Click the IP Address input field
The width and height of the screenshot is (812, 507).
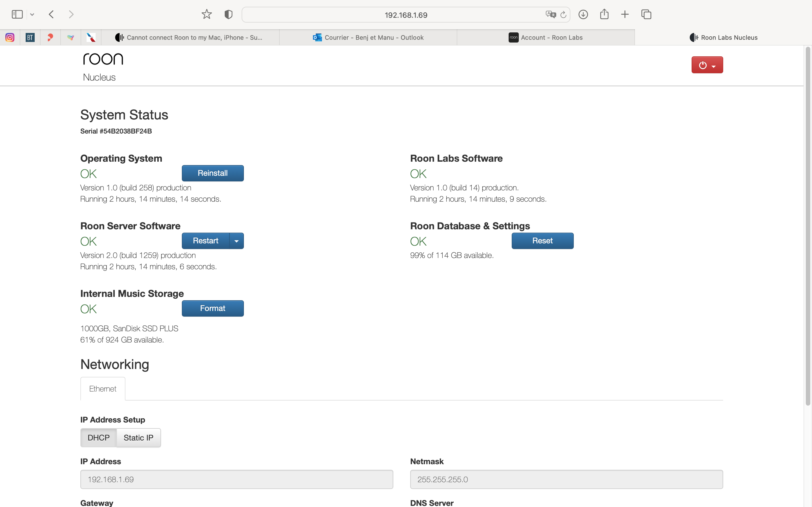tap(237, 479)
